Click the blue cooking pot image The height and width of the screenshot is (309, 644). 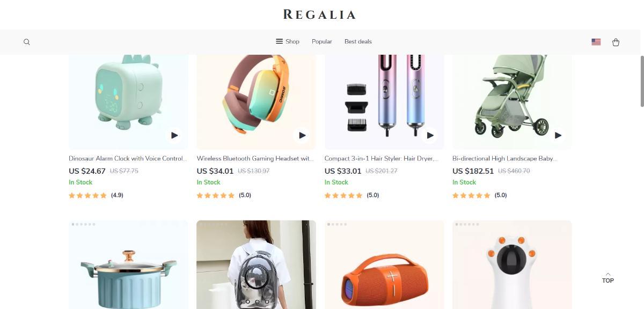[x=128, y=264]
